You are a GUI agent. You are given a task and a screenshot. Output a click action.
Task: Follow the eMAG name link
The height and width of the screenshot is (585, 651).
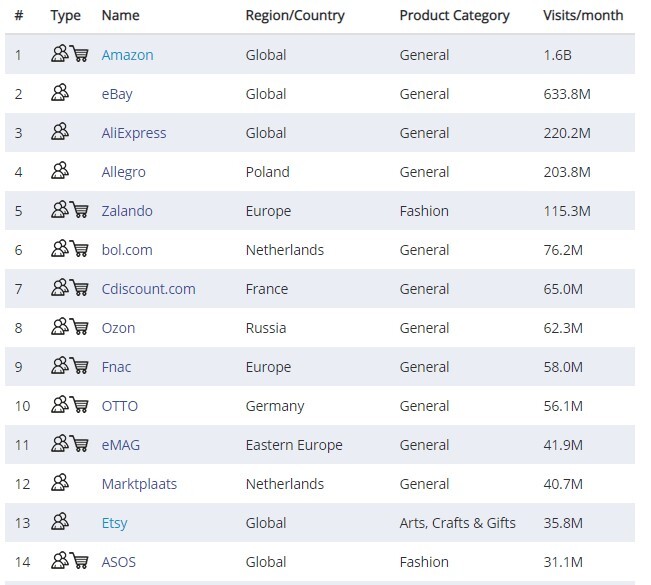(121, 445)
